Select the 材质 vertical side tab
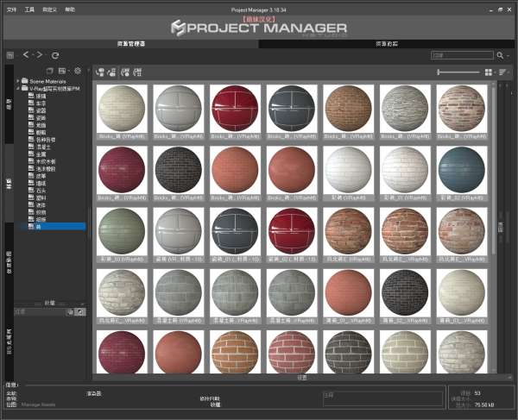The image size is (518, 420). (9, 184)
